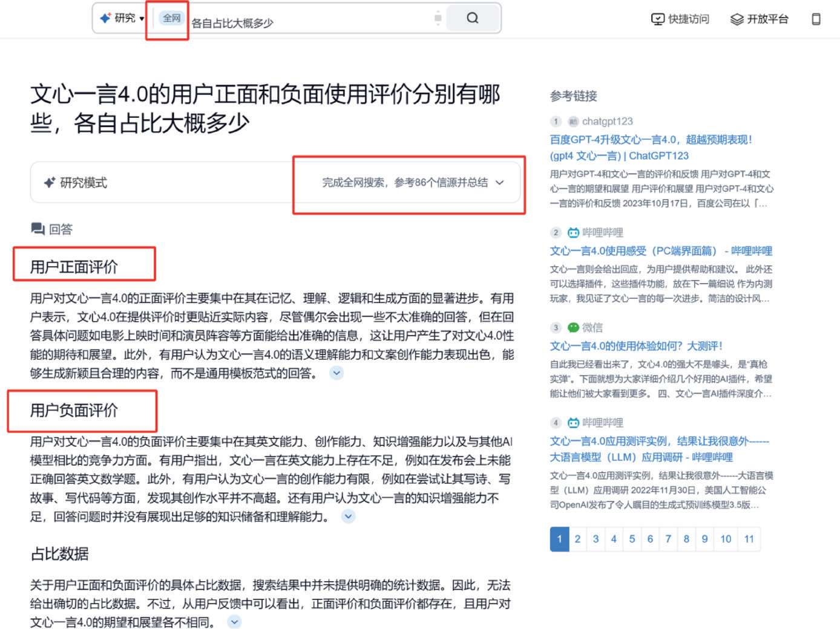Image resolution: width=840 pixels, height=629 pixels.
Task: Click the 快捷访问 monitor icon
Action: tap(657, 19)
